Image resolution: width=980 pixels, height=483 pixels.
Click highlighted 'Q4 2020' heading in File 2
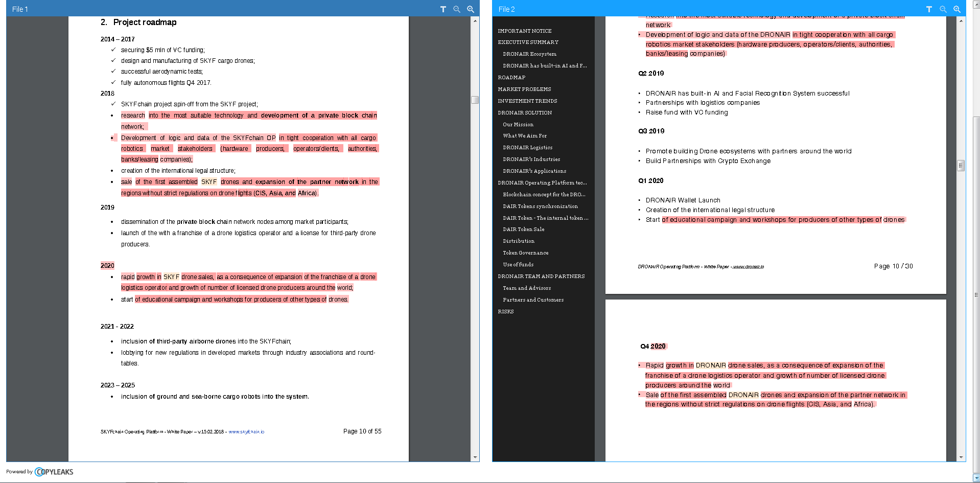click(653, 347)
